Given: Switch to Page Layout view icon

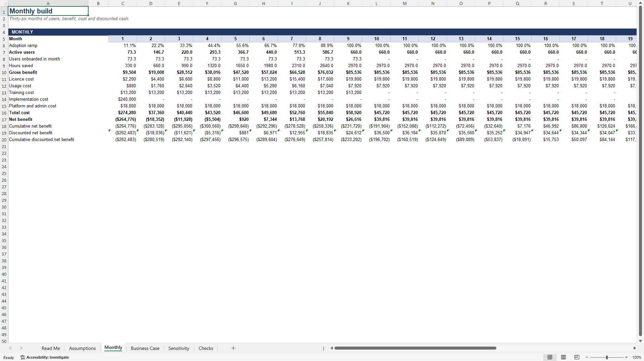Looking at the screenshot, I should 563,357.
